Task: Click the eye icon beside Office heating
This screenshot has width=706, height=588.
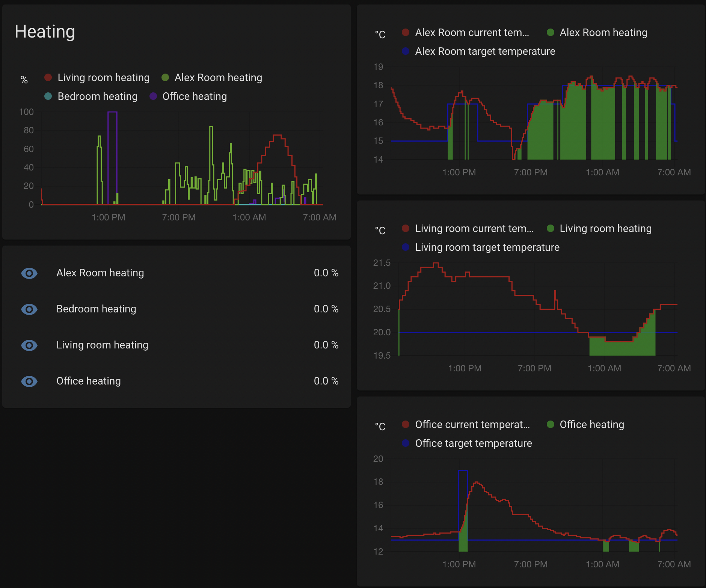Action: click(29, 381)
